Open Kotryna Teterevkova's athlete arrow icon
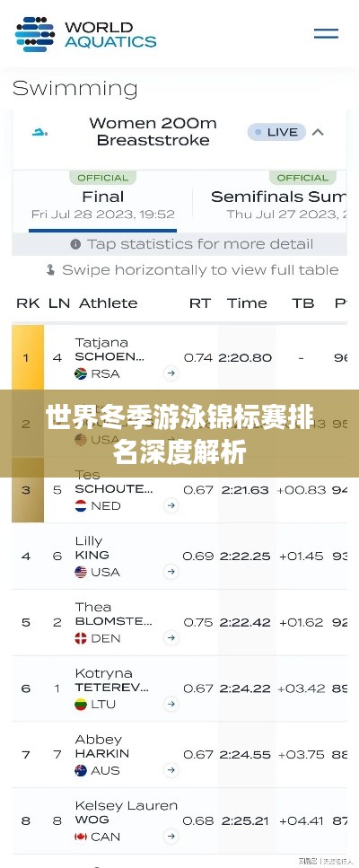 tap(171, 704)
